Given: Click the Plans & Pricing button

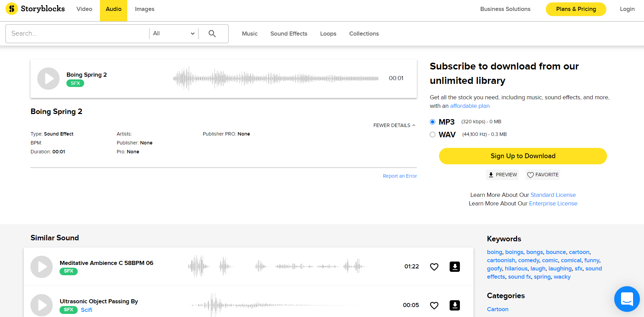Looking at the screenshot, I should pos(576,9).
